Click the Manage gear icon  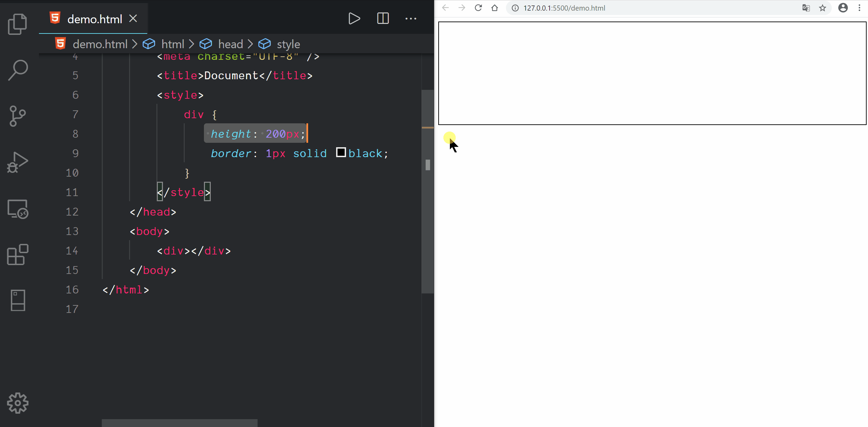pyautogui.click(x=17, y=403)
